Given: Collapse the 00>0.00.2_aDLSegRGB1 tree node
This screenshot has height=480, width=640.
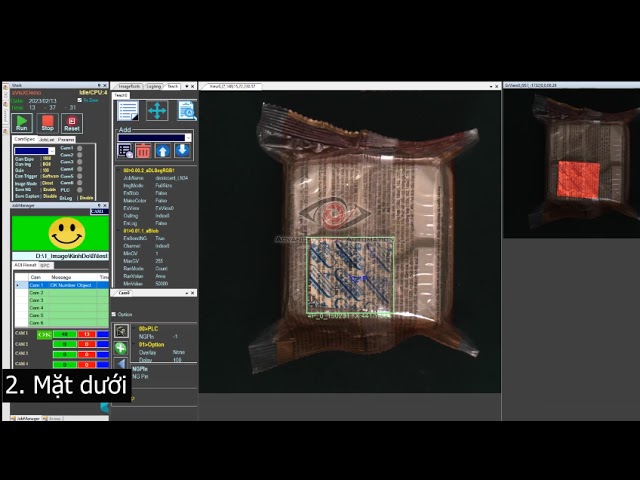Looking at the screenshot, I should point(118,170).
